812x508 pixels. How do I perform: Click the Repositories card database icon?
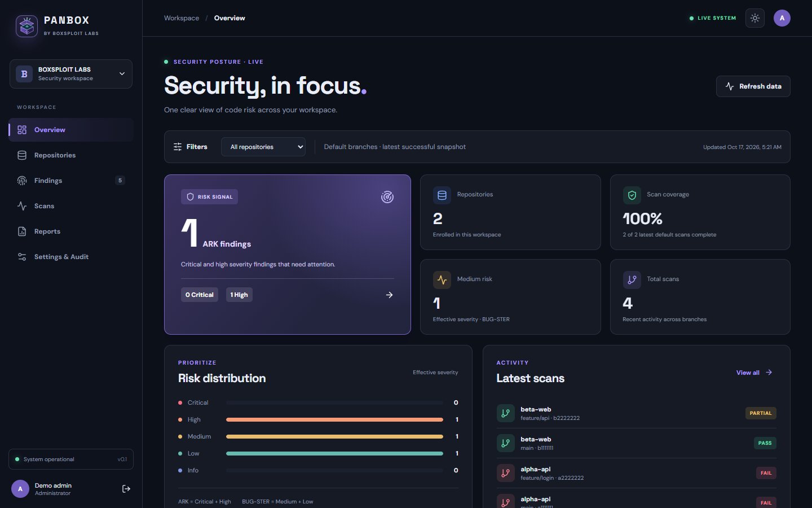[442, 195]
